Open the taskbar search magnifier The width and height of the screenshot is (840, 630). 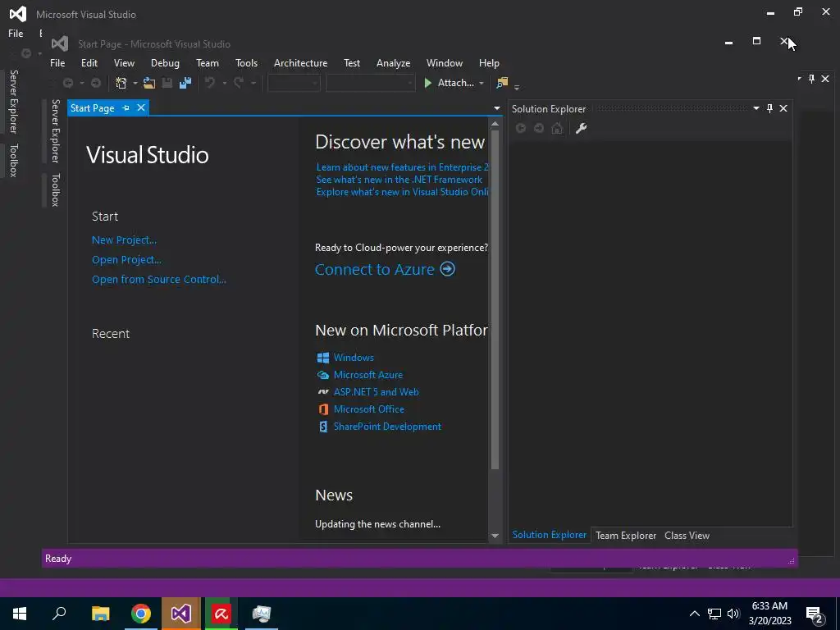[59, 614]
